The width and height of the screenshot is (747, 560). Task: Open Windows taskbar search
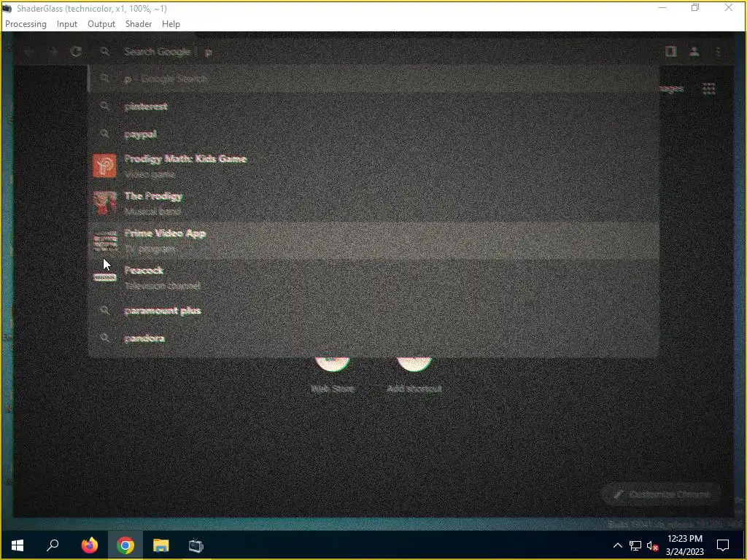tap(53, 545)
